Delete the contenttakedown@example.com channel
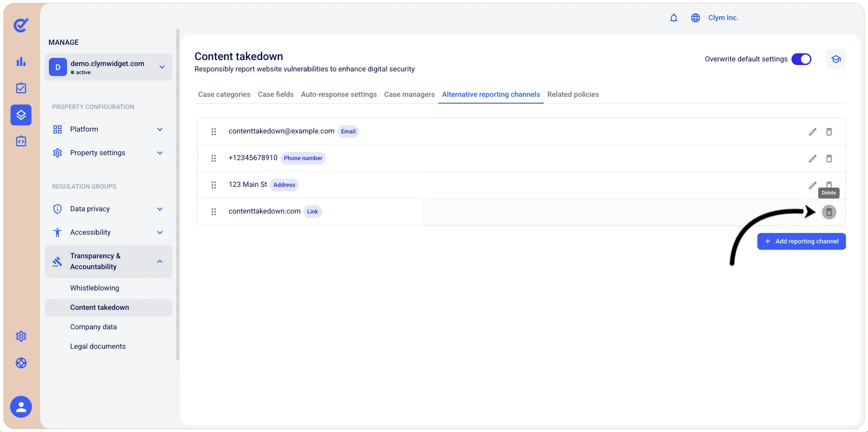The image size is (868, 432). tap(829, 132)
